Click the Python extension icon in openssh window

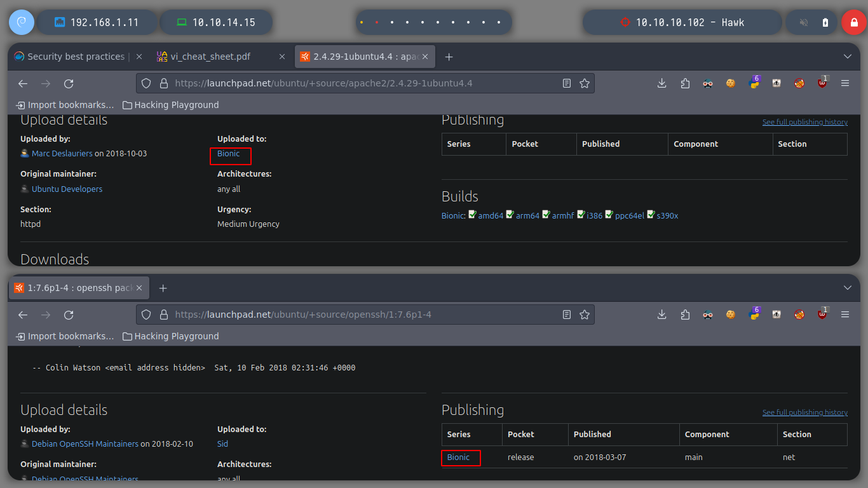click(754, 314)
